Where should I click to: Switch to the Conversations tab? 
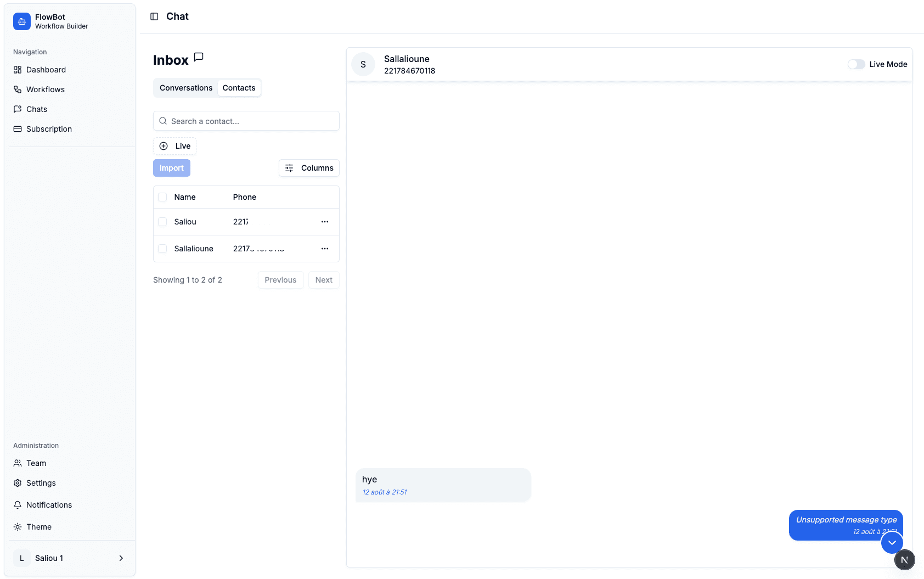coord(186,88)
